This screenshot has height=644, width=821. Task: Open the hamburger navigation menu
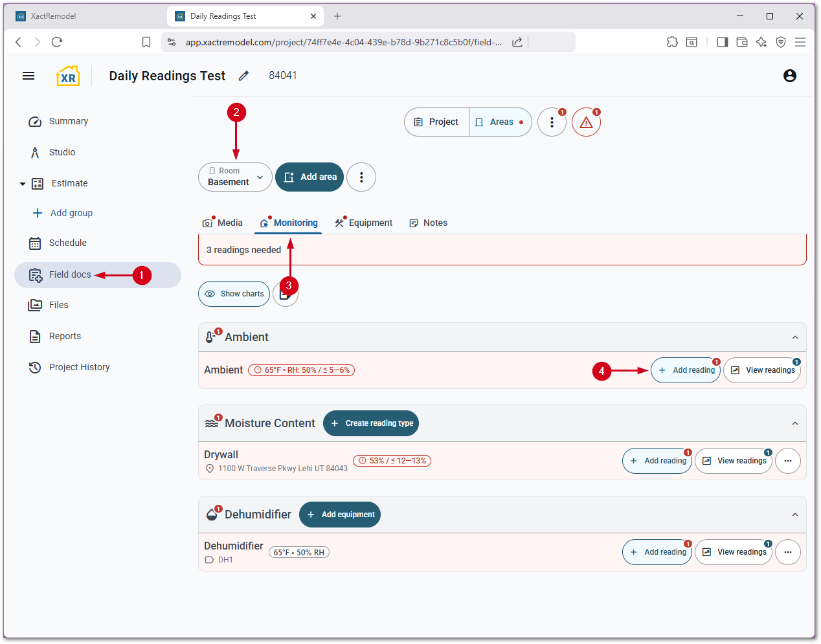coord(28,76)
